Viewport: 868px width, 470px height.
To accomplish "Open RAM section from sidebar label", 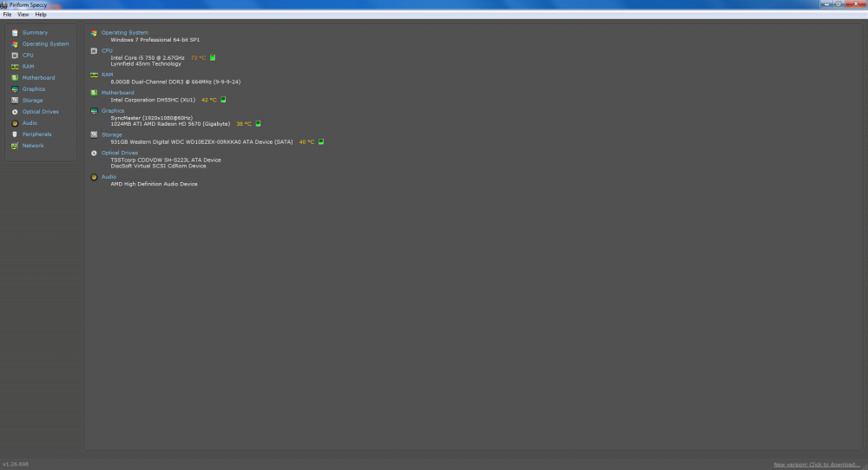I will coord(29,67).
